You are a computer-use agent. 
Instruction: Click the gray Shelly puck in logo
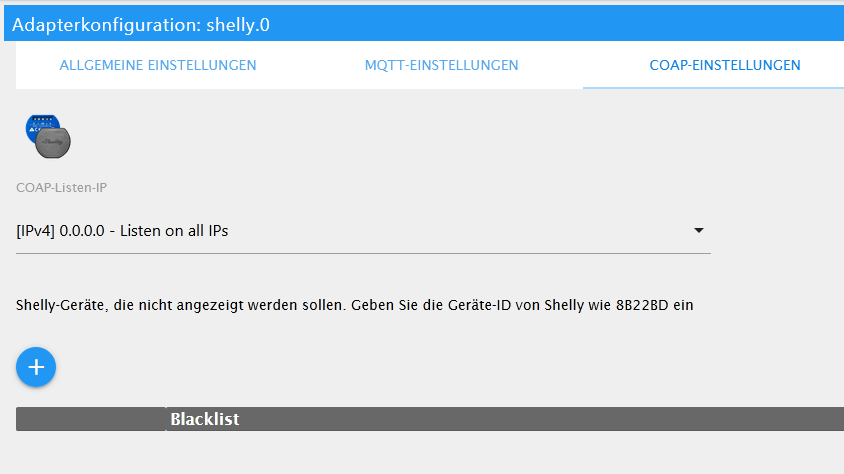(x=53, y=142)
